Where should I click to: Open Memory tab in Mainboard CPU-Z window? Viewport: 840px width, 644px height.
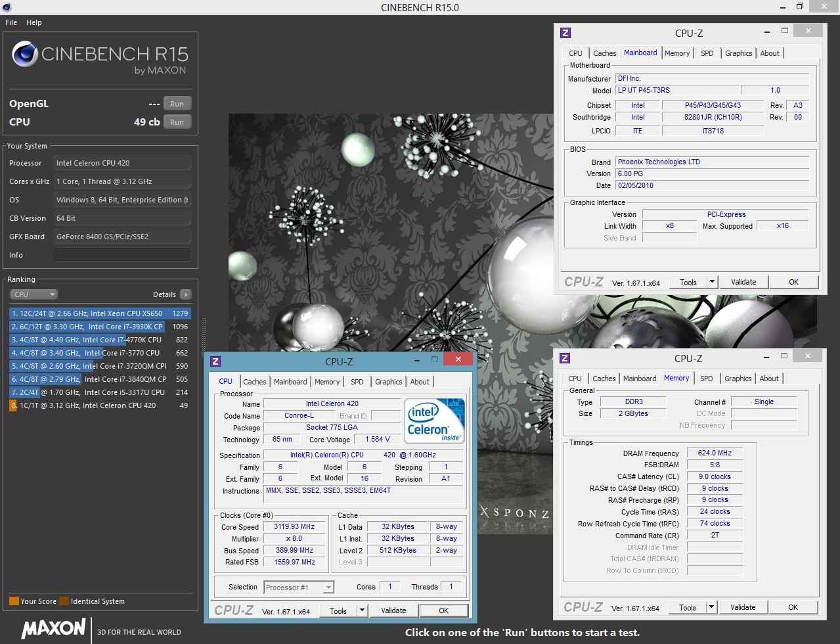click(x=677, y=53)
